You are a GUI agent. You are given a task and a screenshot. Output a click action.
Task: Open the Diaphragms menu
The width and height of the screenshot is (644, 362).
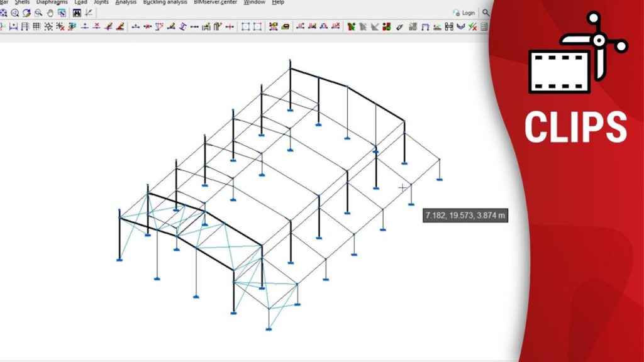[x=52, y=3]
